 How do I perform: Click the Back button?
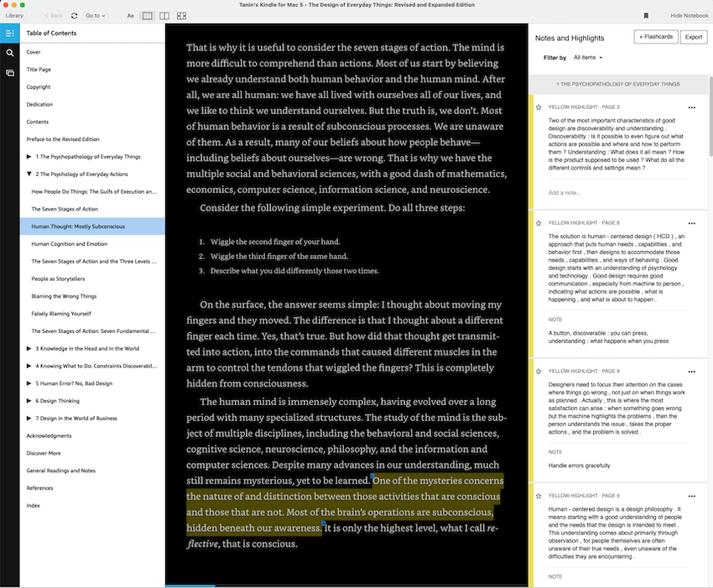click(x=55, y=15)
